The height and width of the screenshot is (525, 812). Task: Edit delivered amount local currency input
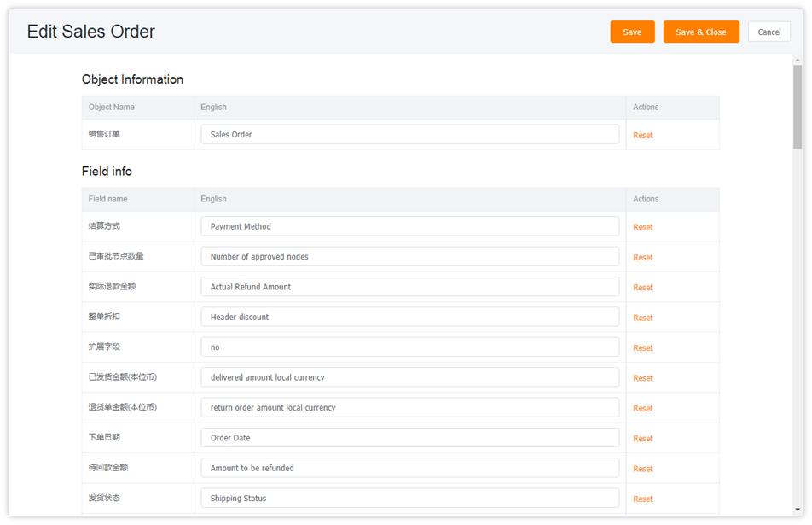point(409,377)
